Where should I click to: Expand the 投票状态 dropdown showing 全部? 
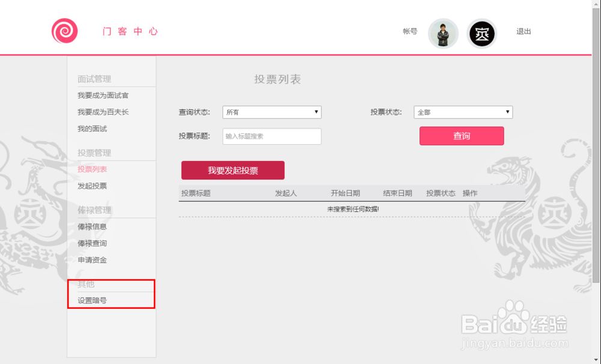pos(463,112)
